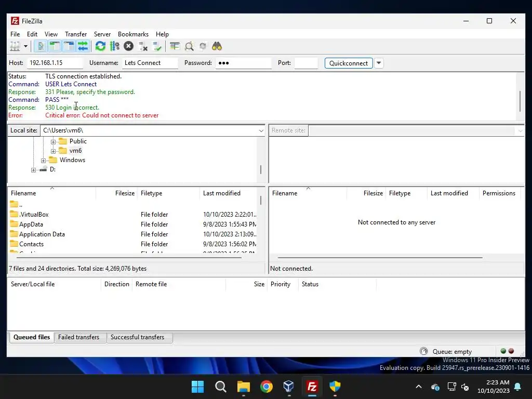Toggle synchronized browsing
This screenshot has height=399, width=532.
[x=203, y=46]
